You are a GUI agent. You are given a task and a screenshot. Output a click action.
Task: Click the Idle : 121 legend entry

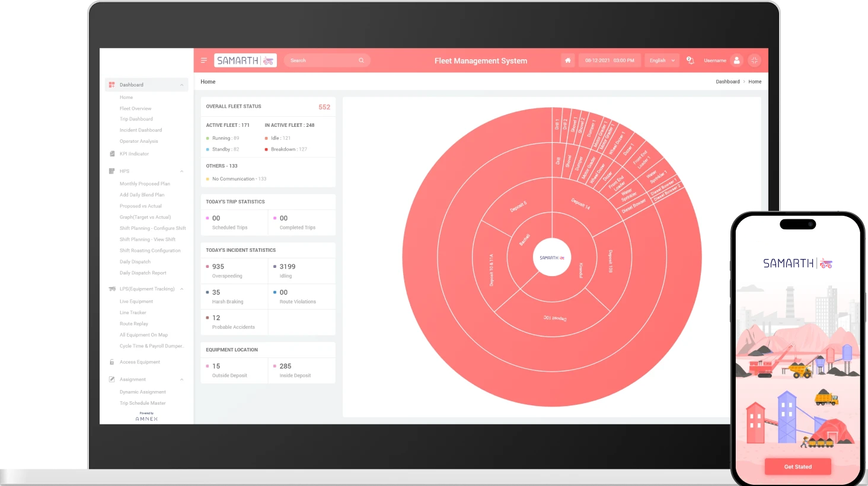(x=278, y=138)
